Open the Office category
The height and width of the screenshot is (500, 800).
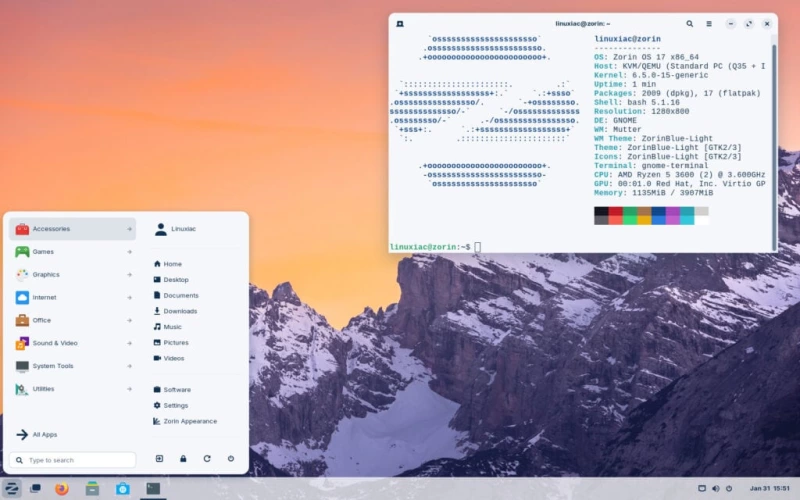click(72, 320)
